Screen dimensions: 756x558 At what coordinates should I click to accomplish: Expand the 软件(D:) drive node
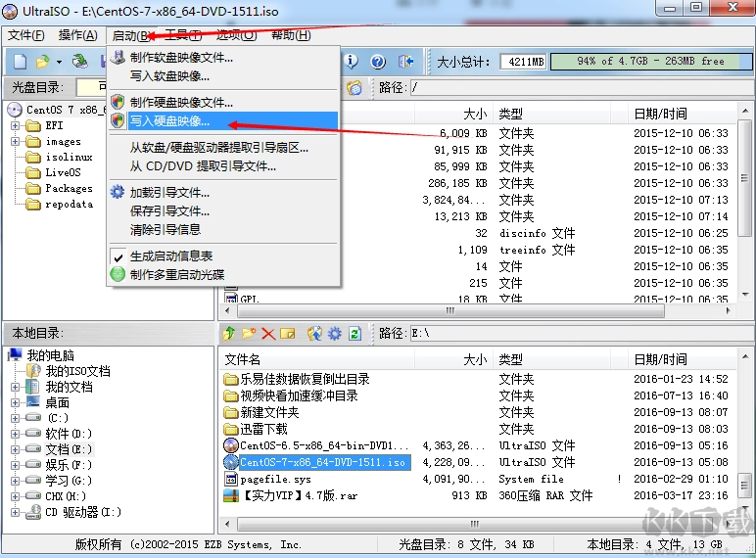[x=16, y=434]
